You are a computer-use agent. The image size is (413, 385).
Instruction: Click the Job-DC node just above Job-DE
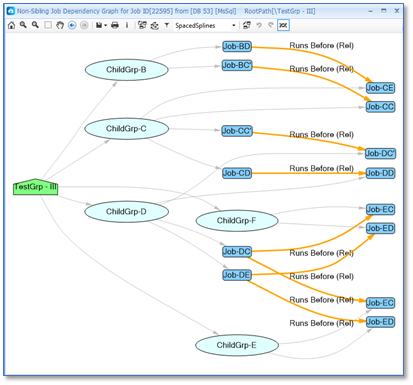237,252
